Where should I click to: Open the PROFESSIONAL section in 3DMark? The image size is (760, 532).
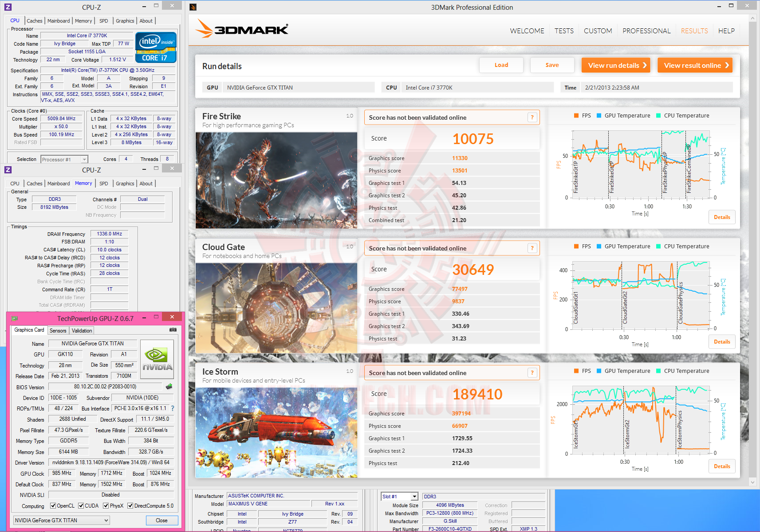tap(646, 31)
